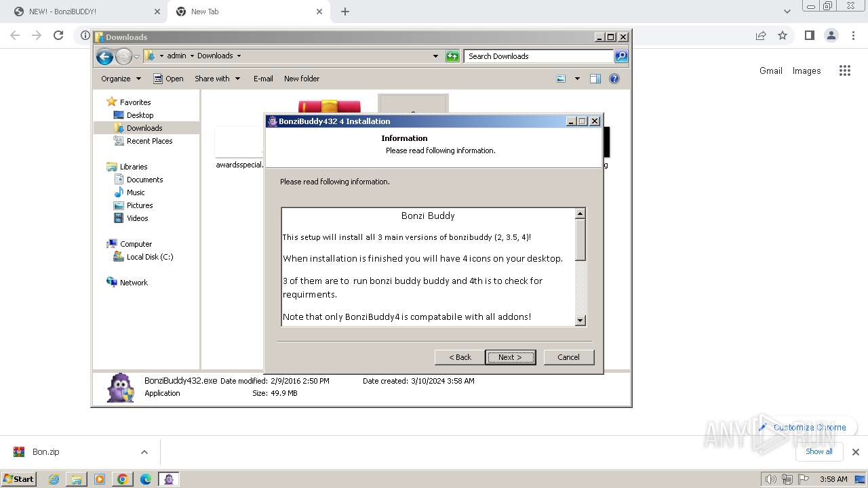This screenshot has height=488, width=868.
Task: Click Open in Explorer toolbar
Action: [x=168, y=79]
